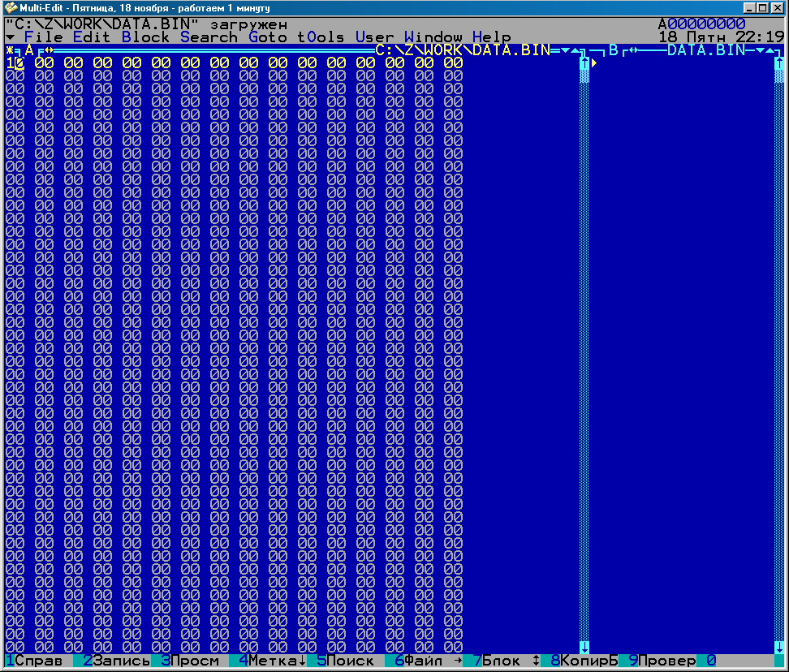Click the first hex byte in window A
789x672 pixels.
[15, 63]
